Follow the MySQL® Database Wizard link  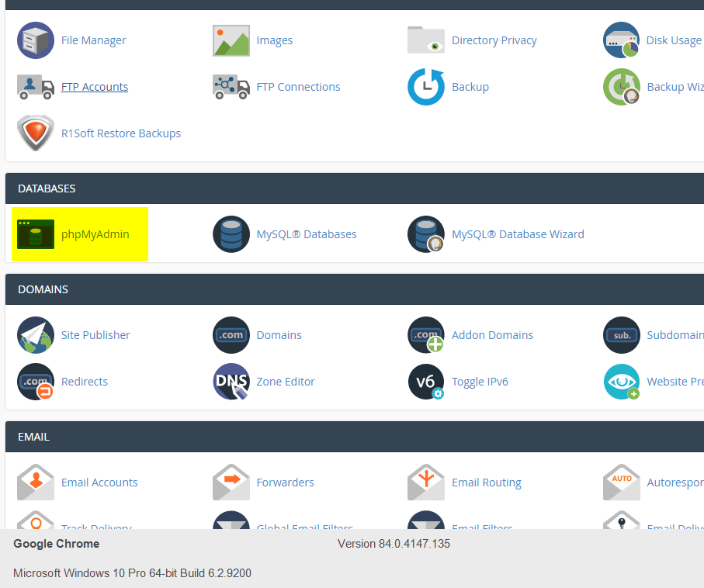[518, 234]
